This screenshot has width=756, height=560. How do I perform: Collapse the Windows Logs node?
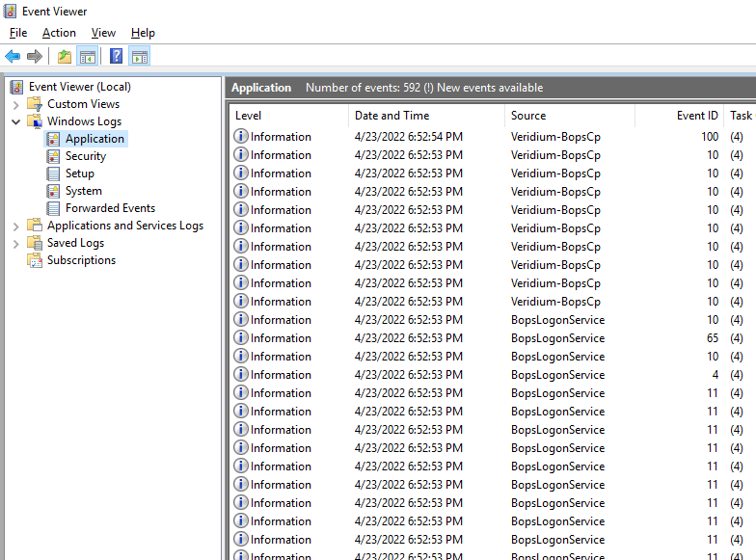click(16, 121)
